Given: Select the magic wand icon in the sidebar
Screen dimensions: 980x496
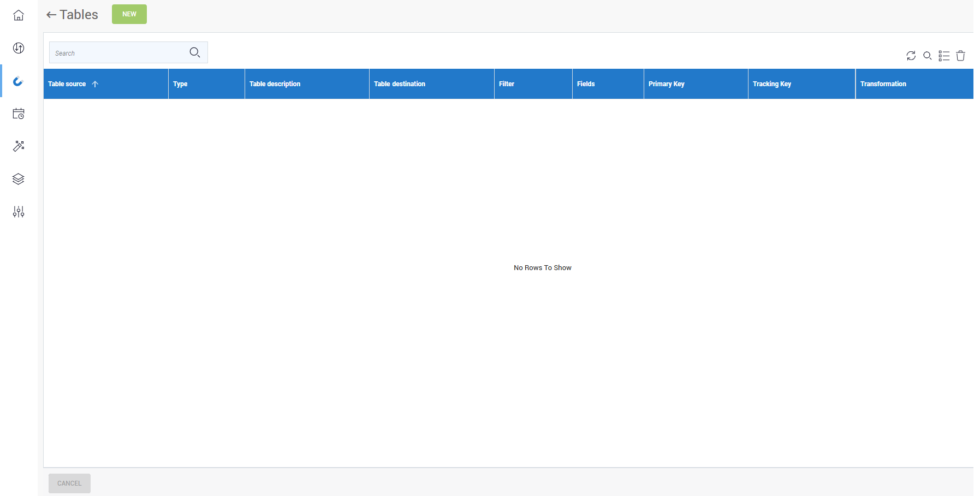Looking at the screenshot, I should [18, 146].
